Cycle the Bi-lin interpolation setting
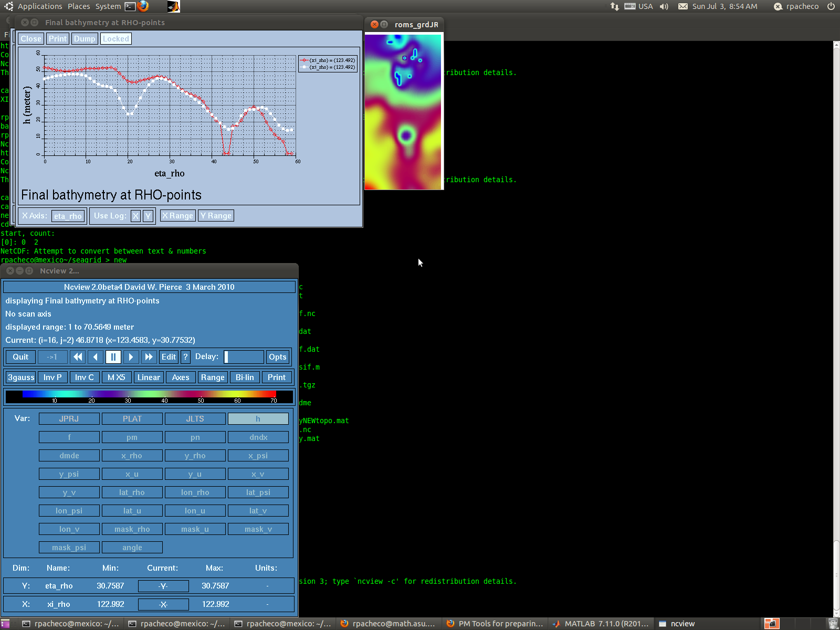This screenshot has width=840, height=630. coord(245,377)
